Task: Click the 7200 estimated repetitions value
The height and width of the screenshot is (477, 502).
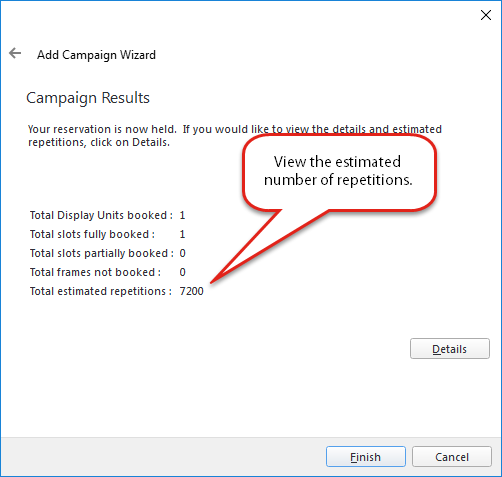Action: (191, 291)
